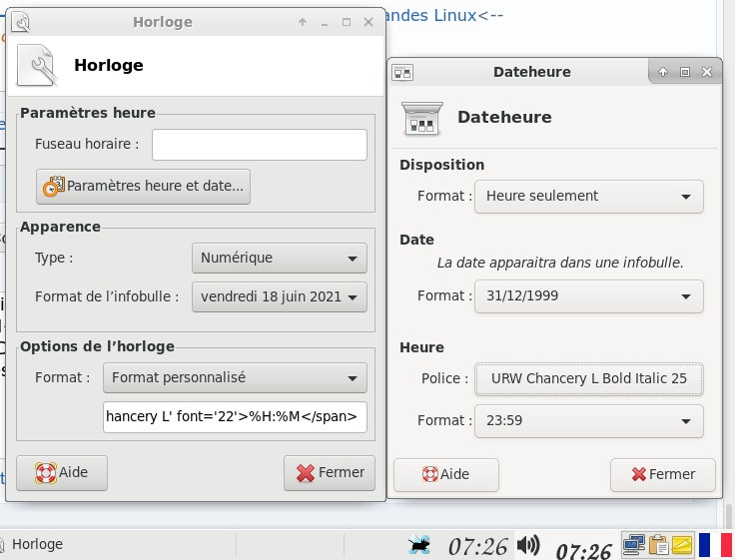Screen dimensions: 735x560
Task: Choose font via URW Chancery L button
Action: [x=588, y=379]
